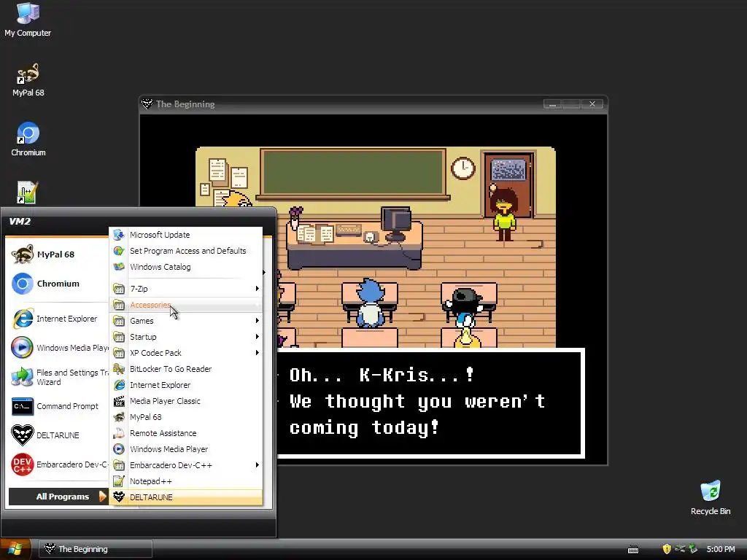Image resolution: width=747 pixels, height=560 pixels.
Task: Launch Internet Explorer from All Programs list
Action: point(186,385)
